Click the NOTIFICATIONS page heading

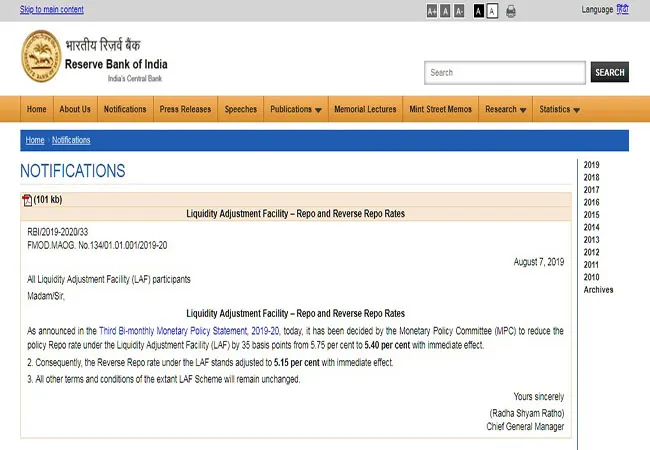(73, 171)
